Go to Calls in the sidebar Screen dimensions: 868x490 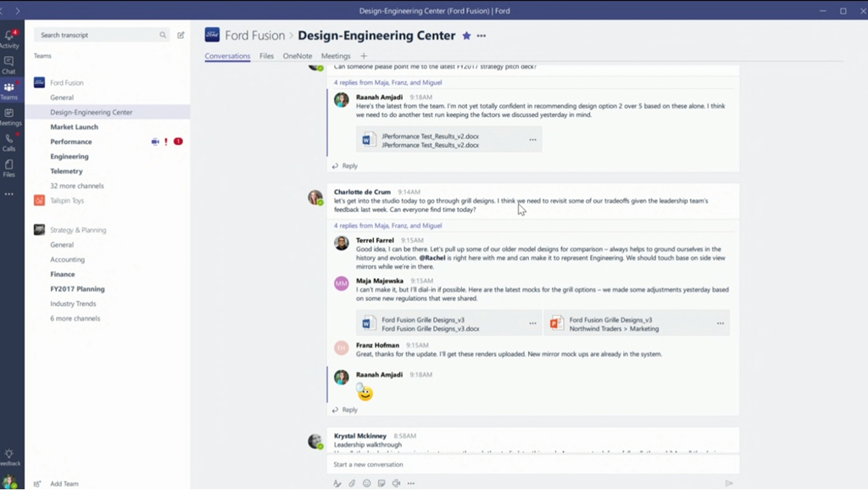click(9, 141)
